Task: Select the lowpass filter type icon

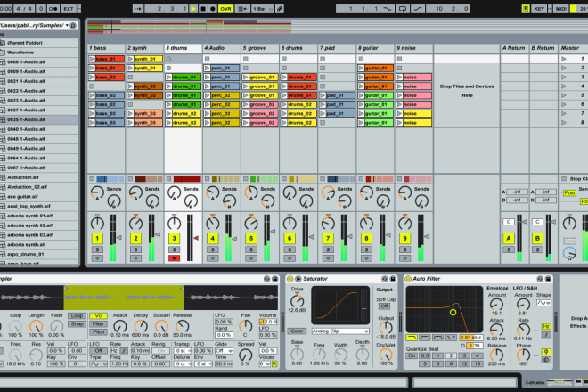Action: pos(412,338)
